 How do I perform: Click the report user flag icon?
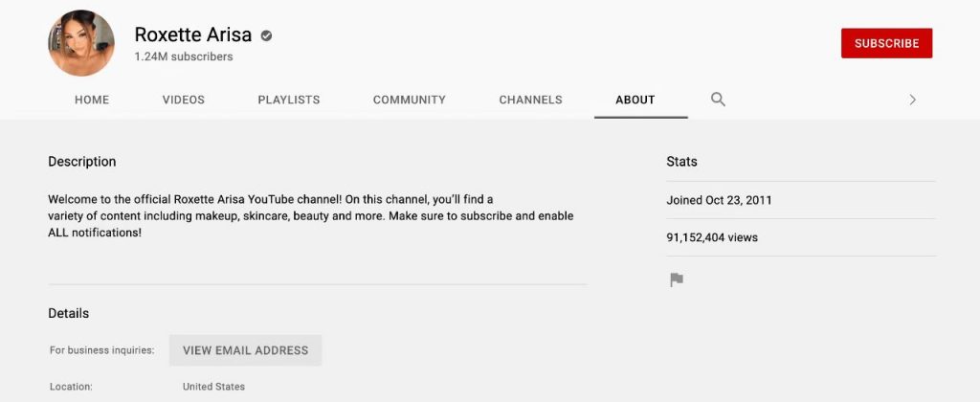click(677, 279)
